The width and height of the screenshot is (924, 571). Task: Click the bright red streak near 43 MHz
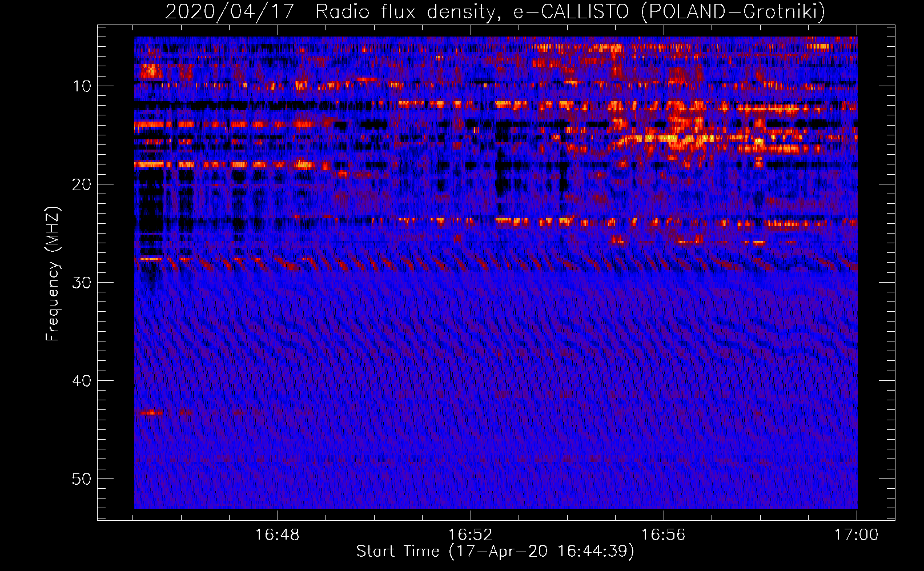(152, 412)
